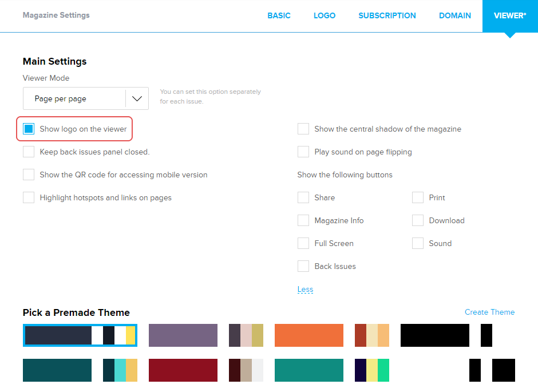Image resolution: width=538 pixels, height=392 pixels.
Task: Pick the purple-gray premade theme
Action: (x=183, y=335)
